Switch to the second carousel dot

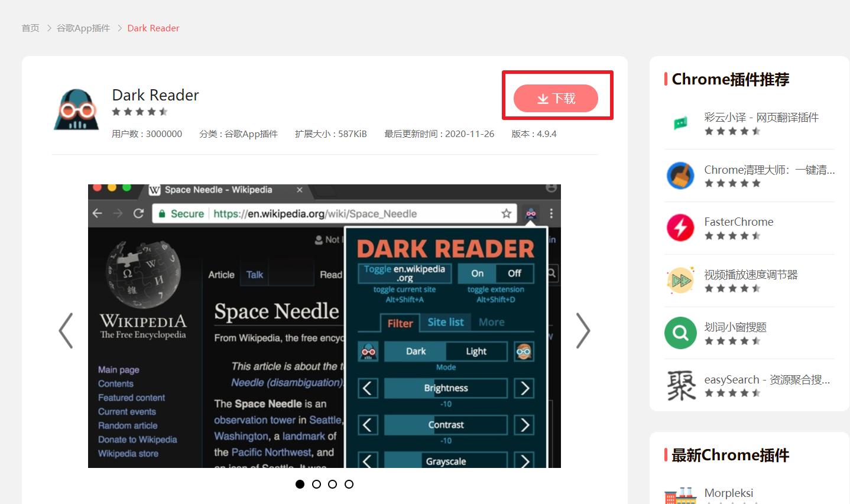click(316, 484)
